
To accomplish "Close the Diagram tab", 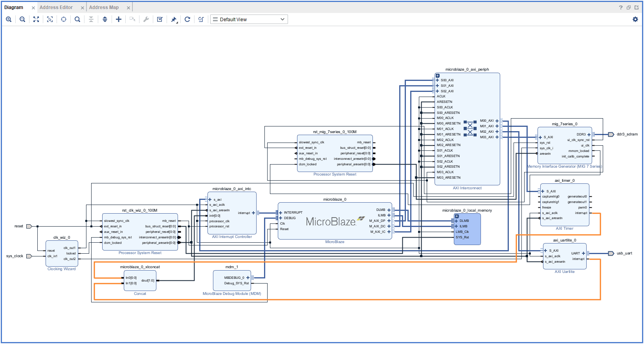I will point(33,8).
